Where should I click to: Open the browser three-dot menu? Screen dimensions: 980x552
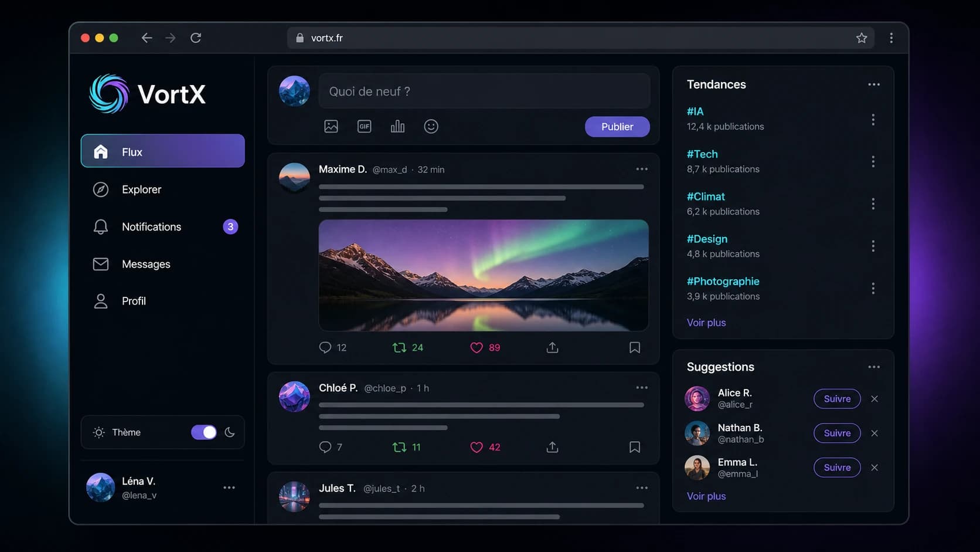891,38
